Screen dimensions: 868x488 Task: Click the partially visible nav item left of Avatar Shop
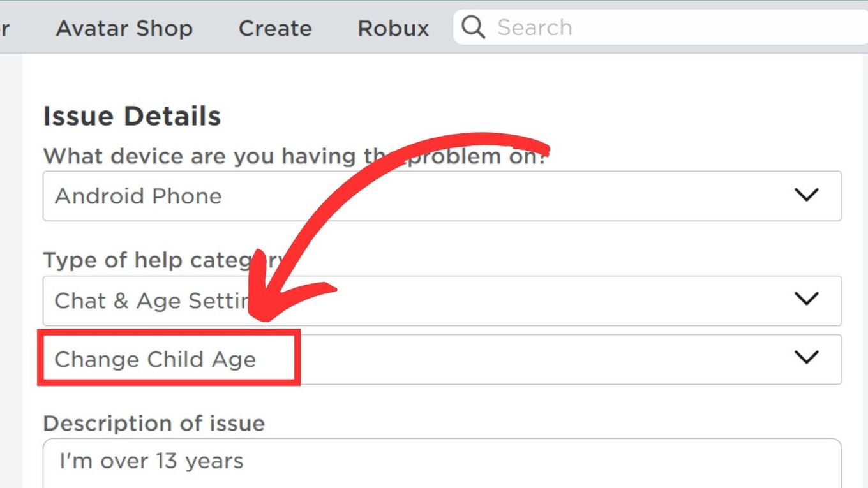click(4, 28)
